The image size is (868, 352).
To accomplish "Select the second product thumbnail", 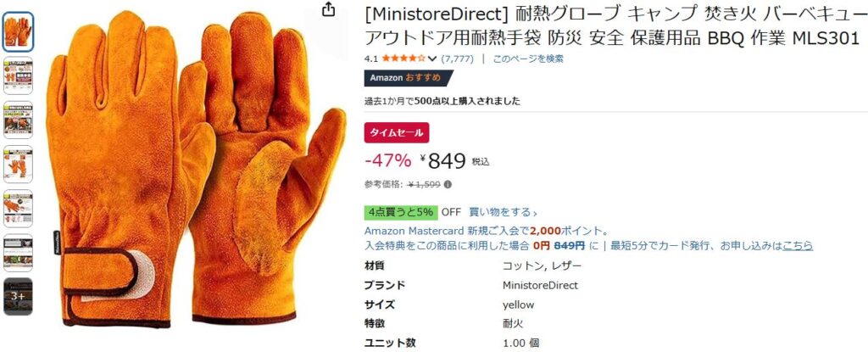I will pos(19,75).
